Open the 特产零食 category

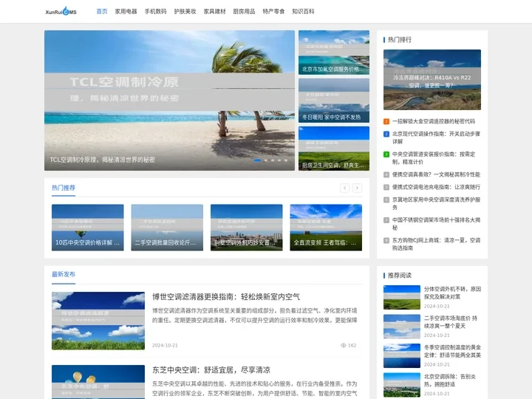coord(273,12)
